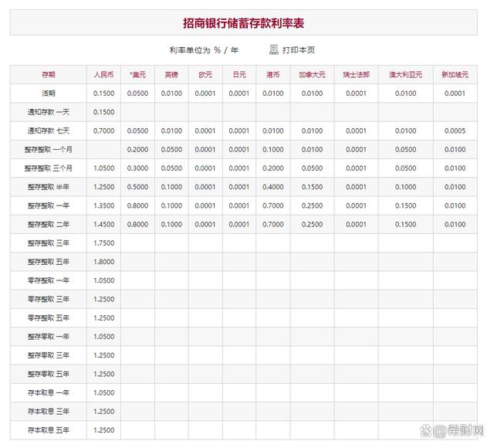Click the 零存整取 一年 row label
The height and width of the screenshot is (448, 494).
point(49,280)
